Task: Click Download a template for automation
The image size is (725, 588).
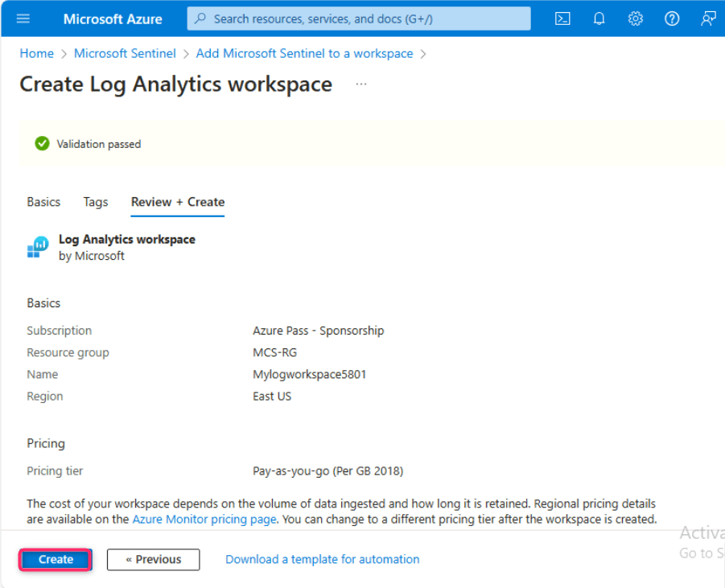Action: pyautogui.click(x=322, y=559)
